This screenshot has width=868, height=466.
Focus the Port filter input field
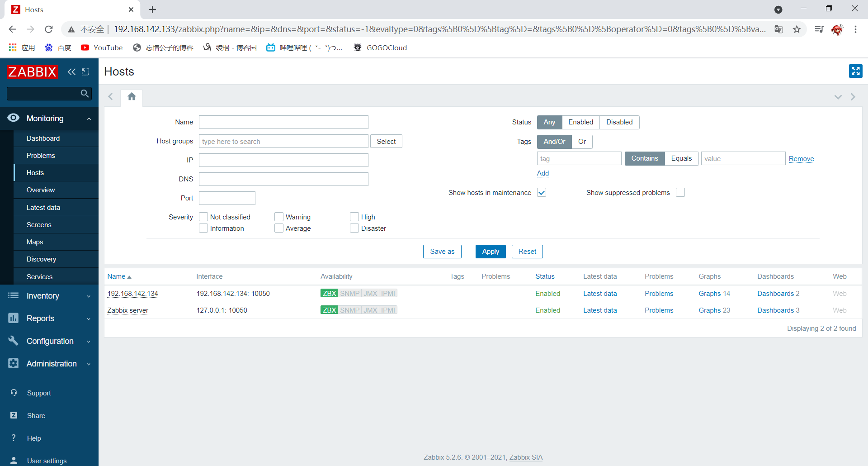[x=227, y=198]
